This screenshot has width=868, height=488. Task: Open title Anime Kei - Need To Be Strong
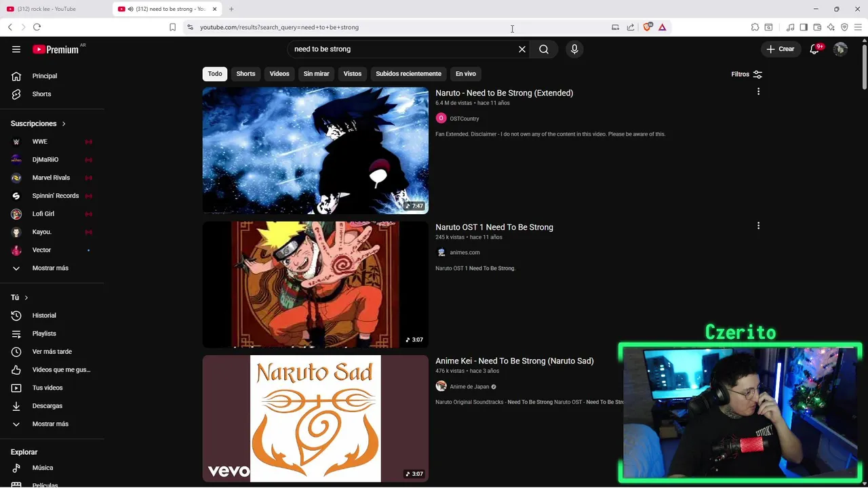(x=515, y=361)
